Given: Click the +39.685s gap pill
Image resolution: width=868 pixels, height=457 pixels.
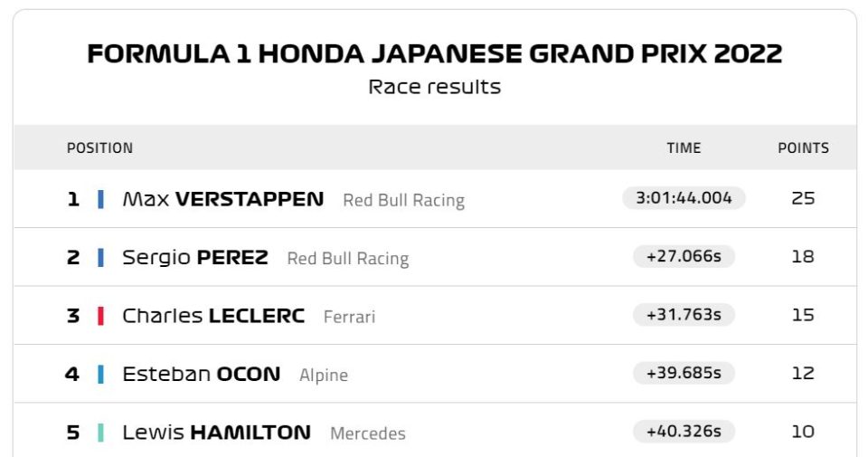Looking at the screenshot, I should pyautogui.click(x=684, y=373).
